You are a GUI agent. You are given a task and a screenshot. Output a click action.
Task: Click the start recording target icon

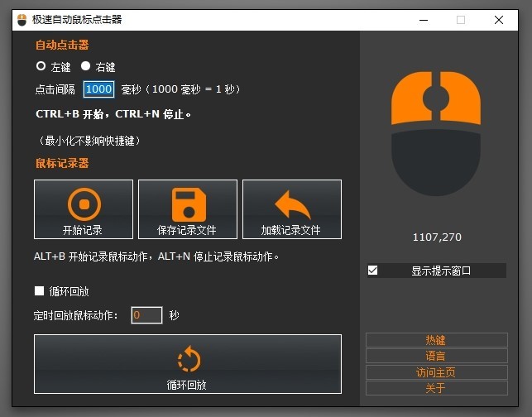pyautogui.click(x=83, y=203)
